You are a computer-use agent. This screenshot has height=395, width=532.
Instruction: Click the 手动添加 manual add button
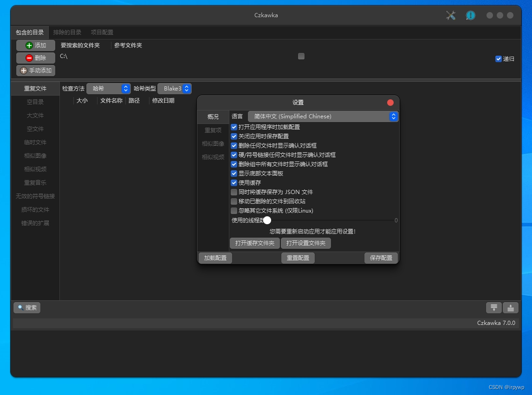[36, 71]
